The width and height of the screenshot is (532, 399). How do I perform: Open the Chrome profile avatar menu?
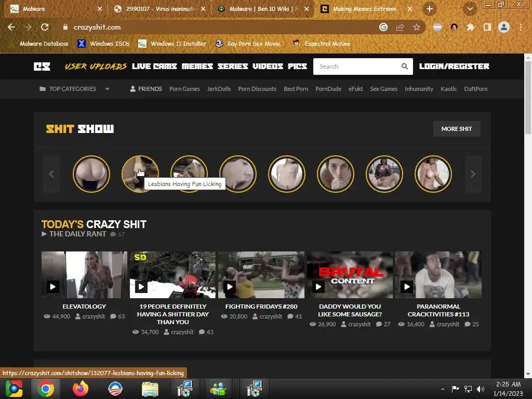504,27
